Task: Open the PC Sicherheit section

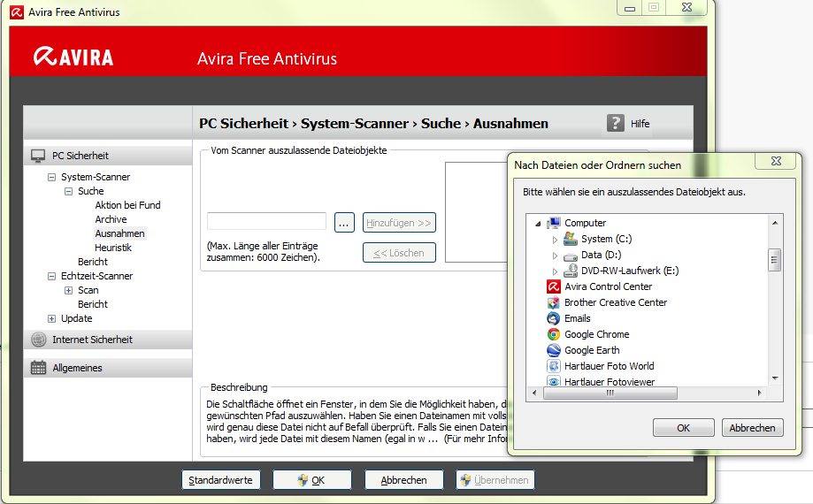Action: (x=108, y=156)
